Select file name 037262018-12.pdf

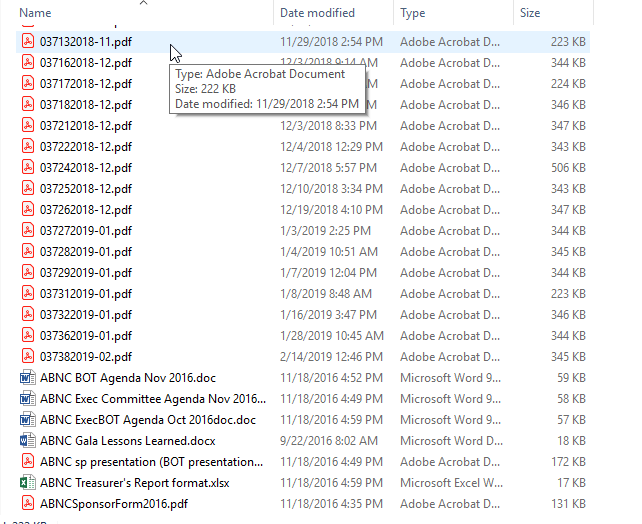86,210
